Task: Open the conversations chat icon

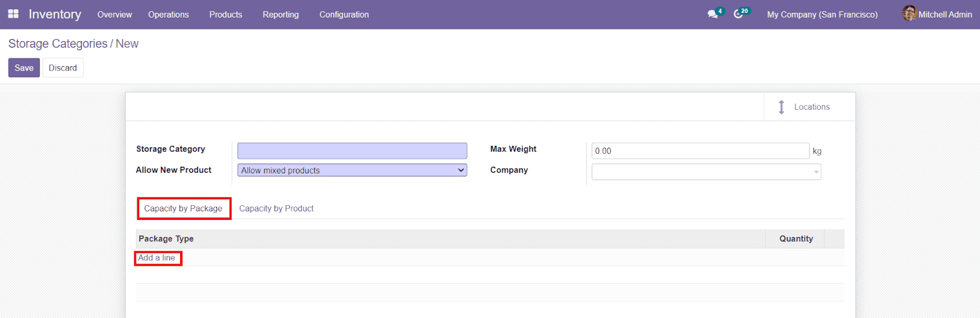Action: tap(714, 13)
